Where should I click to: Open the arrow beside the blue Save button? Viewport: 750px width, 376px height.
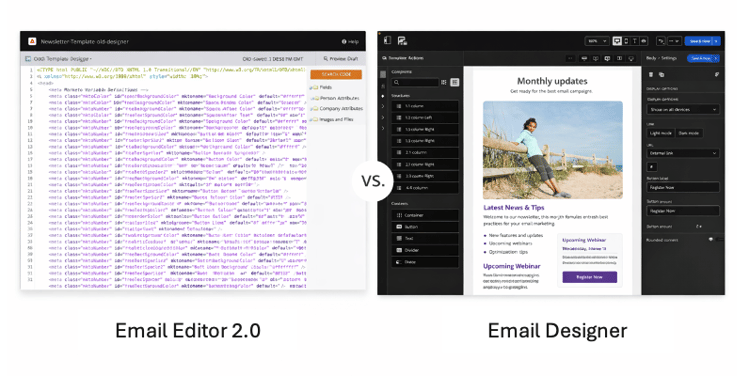[x=717, y=41]
